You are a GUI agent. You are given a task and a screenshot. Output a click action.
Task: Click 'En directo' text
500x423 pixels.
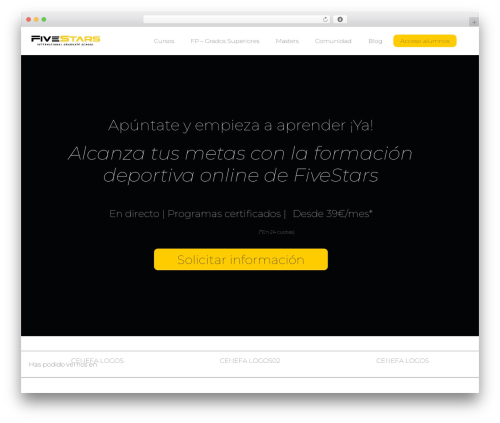[134, 214]
